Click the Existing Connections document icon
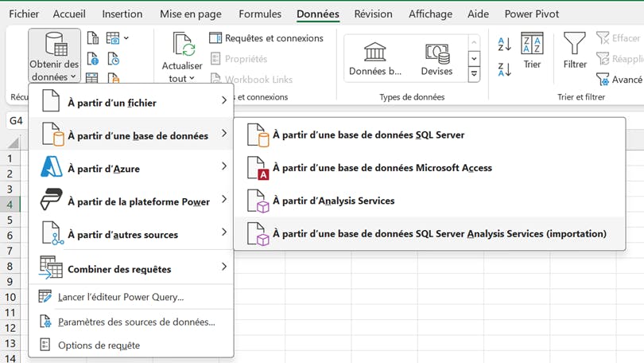This screenshot has width=644, height=363. click(114, 78)
